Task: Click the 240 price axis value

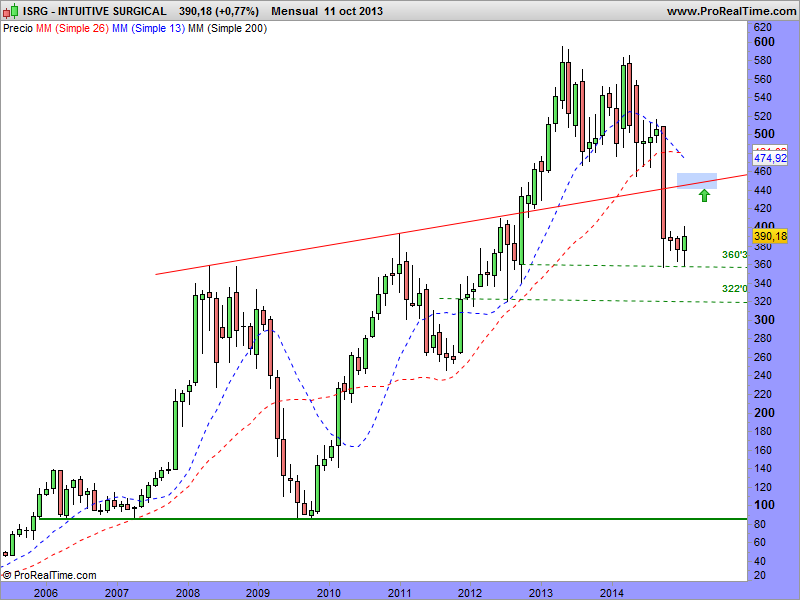Action: pos(763,376)
